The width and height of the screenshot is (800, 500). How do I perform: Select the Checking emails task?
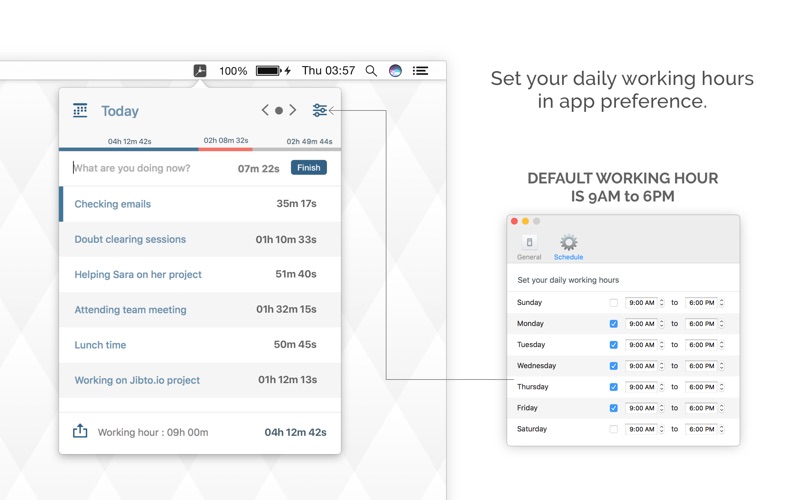point(200,204)
